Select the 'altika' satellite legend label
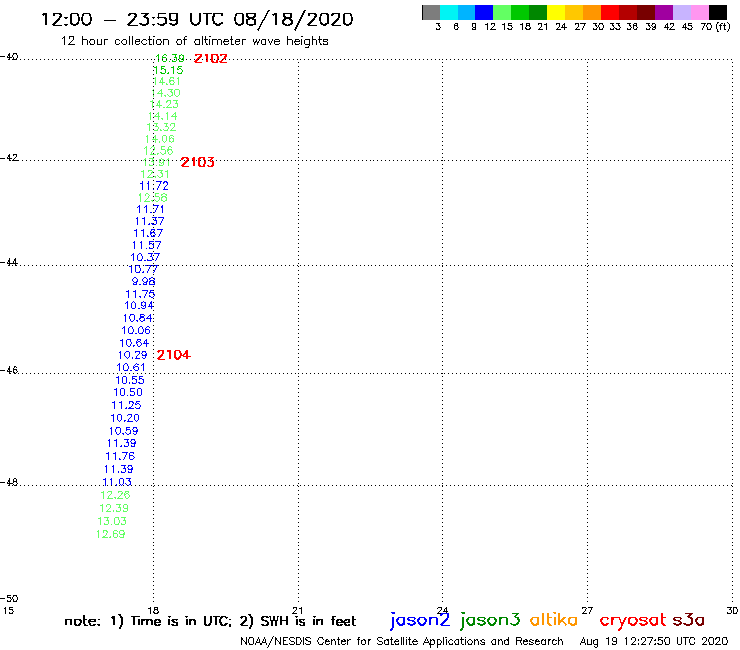The width and height of the screenshot is (740, 650). [x=554, y=620]
